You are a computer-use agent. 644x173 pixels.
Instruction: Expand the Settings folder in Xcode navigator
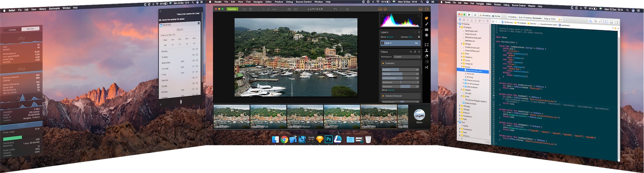click(x=462, y=44)
